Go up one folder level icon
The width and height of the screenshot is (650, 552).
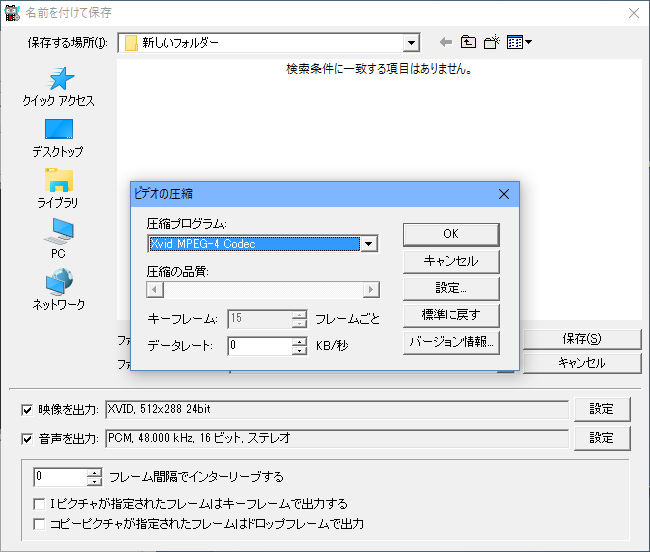pos(468,42)
